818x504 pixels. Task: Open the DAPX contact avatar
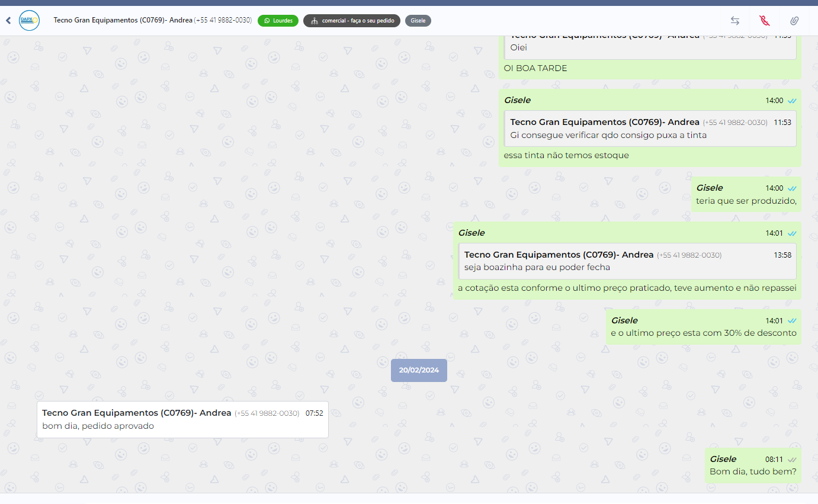29,21
